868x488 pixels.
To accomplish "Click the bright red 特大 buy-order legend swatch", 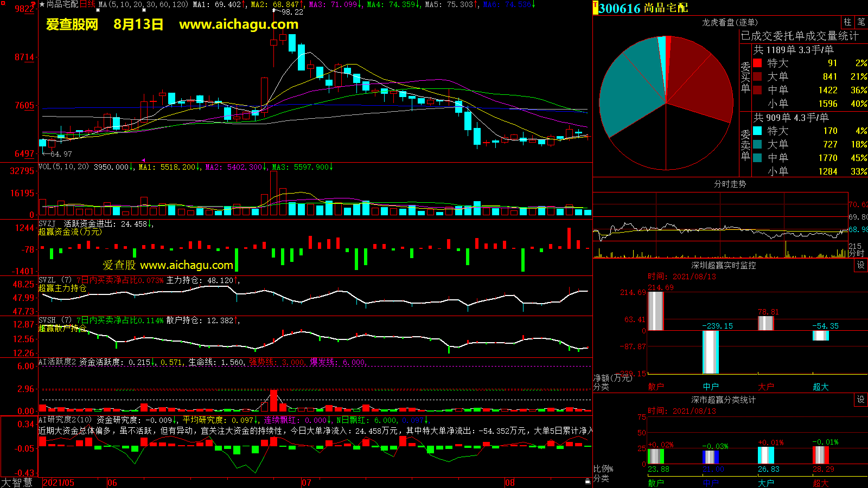I will tap(757, 63).
